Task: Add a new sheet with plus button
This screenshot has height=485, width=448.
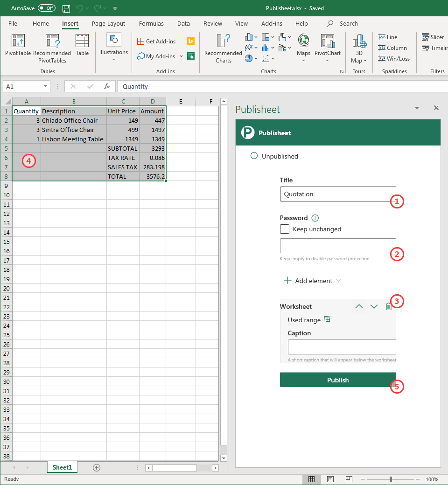Action: pos(97,468)
